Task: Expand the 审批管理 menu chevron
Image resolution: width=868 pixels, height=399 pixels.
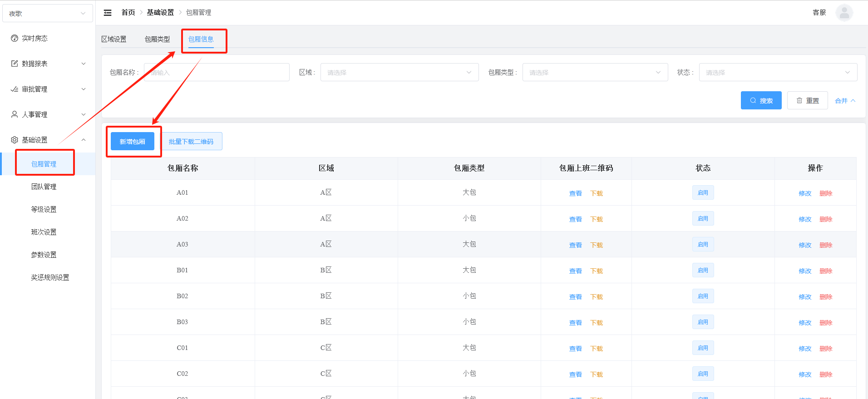Action: point(84,89)
